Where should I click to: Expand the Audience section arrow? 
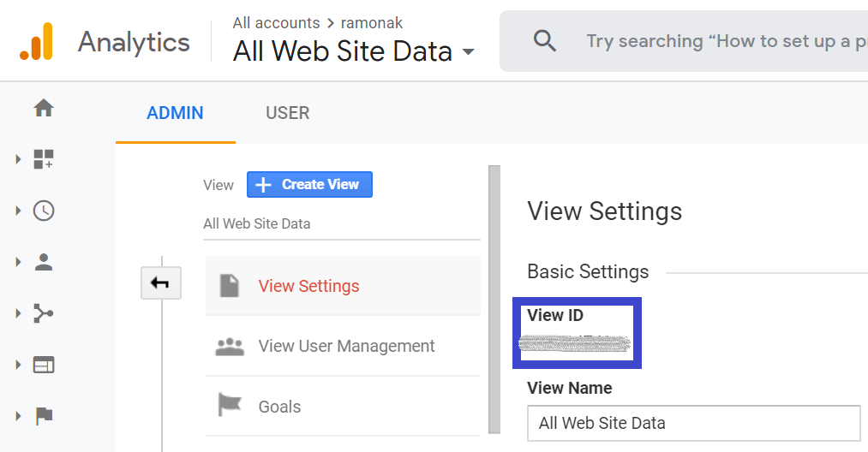click(x=18, y=262)
